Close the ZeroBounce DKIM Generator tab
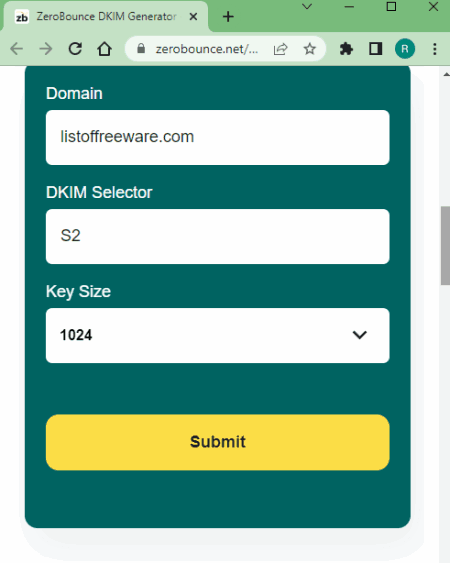Image resolution: width=450 pixels, height=563 pixels. click(193, 17)
